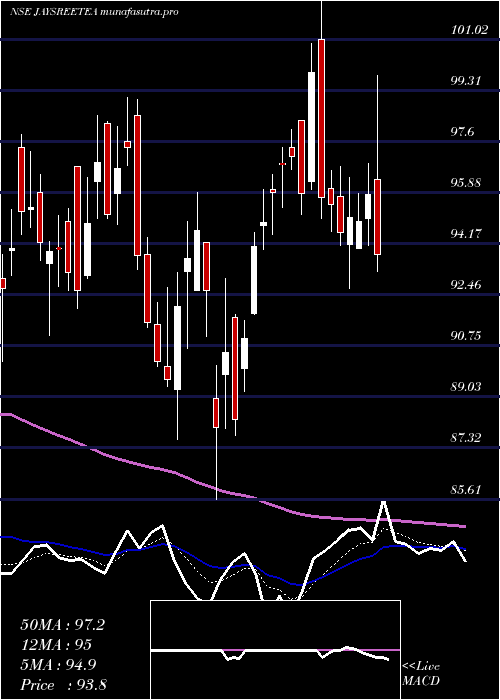The width and height of the screenshot is (500, 700).
Task: Click the 50MA : 97.2 readout
Action: (x=63, y=625)
